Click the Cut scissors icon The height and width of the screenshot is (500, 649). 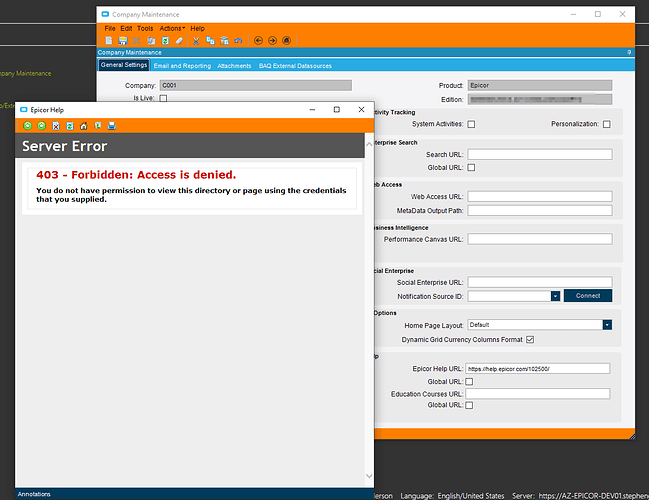196,41
